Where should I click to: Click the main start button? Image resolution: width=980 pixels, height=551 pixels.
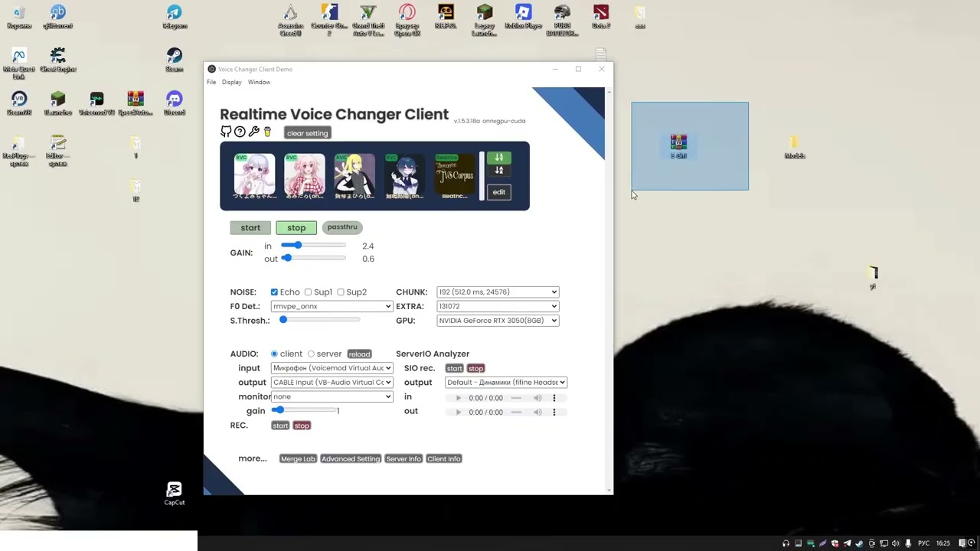[x=250, y=228]
